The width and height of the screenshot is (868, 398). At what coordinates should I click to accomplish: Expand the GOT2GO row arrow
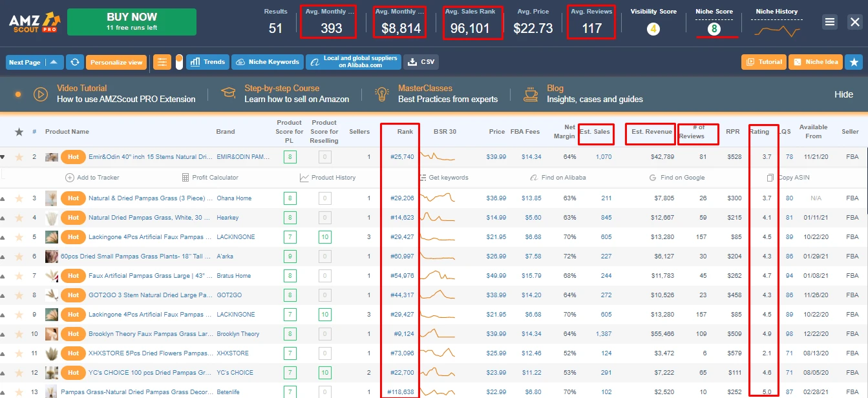3,295
